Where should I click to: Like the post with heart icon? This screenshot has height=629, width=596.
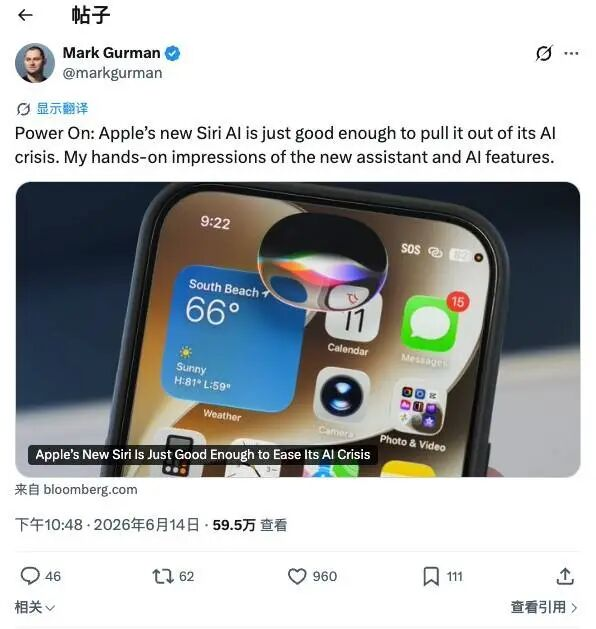tap(297, 576)
